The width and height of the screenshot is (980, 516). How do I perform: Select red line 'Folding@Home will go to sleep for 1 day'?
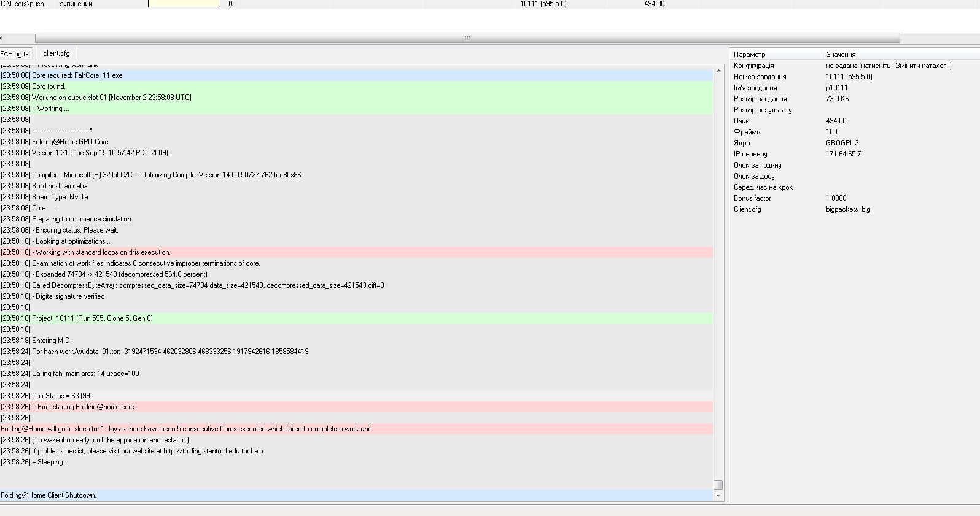[356, 429]
